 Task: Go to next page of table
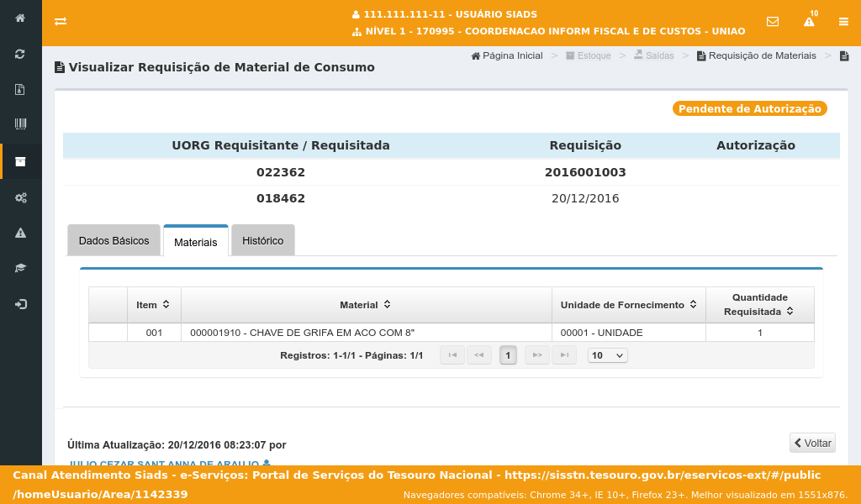[537, 355]
